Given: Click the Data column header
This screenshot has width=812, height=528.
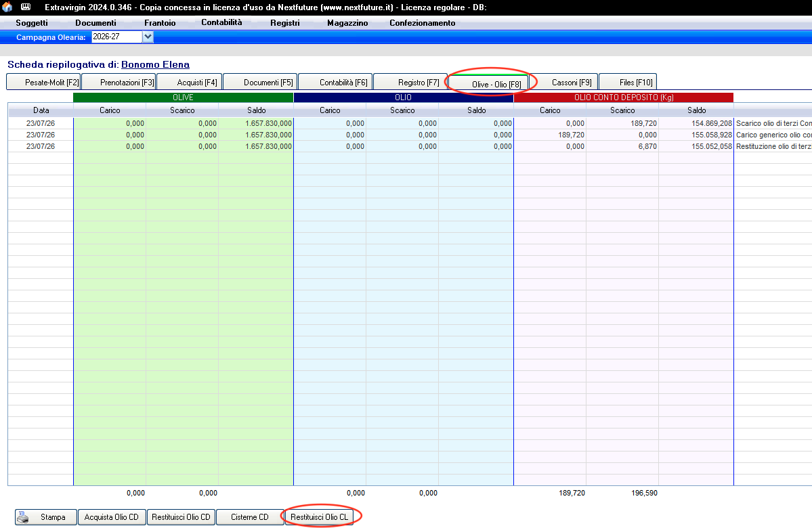Looking at the screenshot, I should point(41,110).
